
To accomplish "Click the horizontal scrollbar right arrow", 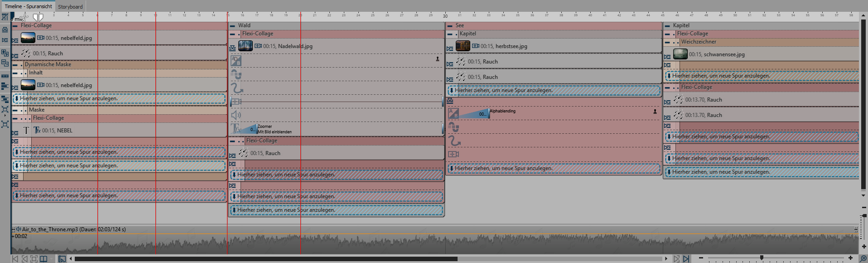I will [666, 259].
